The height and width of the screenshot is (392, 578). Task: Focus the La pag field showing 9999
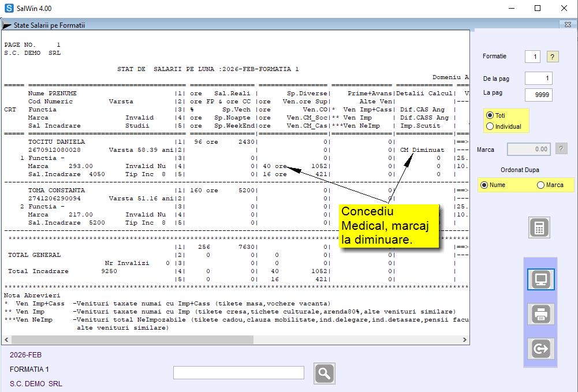coord(538,95)
